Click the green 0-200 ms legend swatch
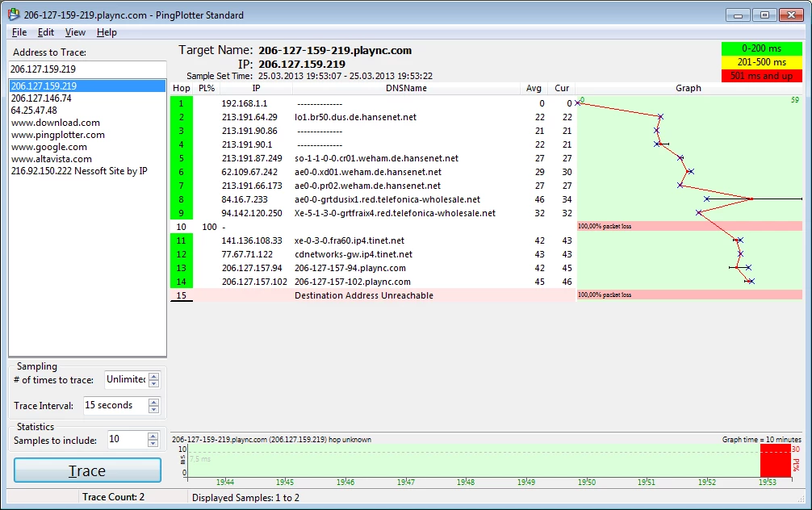The image size is (812, 510). [x=761, y=48]
